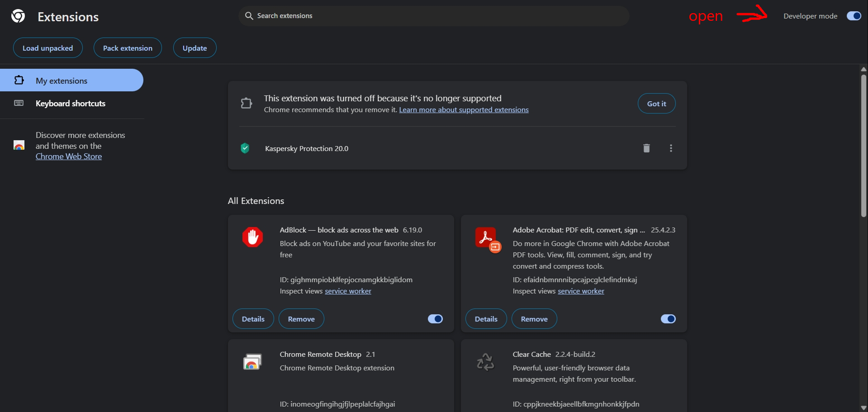Click Chrome Remote Desktop title text
868x412 pixels.
[x=320, y=355]
